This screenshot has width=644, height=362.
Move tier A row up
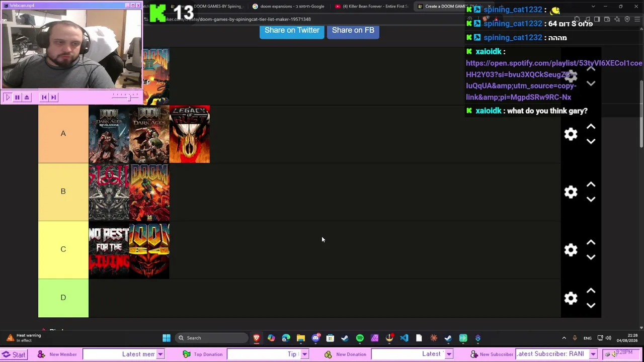pos(591,127)
